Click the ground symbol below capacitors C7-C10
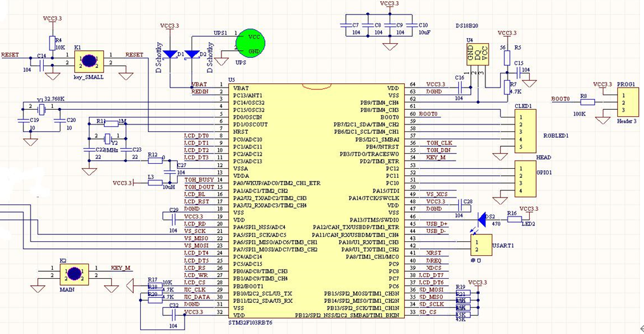The image size is (644, 334). click(390, 46)
